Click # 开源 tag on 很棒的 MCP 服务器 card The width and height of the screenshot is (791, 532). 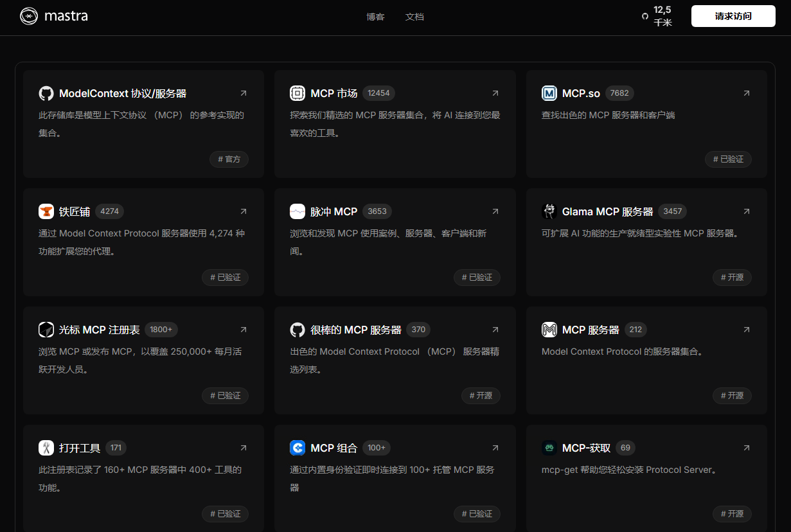click(481, 396)
